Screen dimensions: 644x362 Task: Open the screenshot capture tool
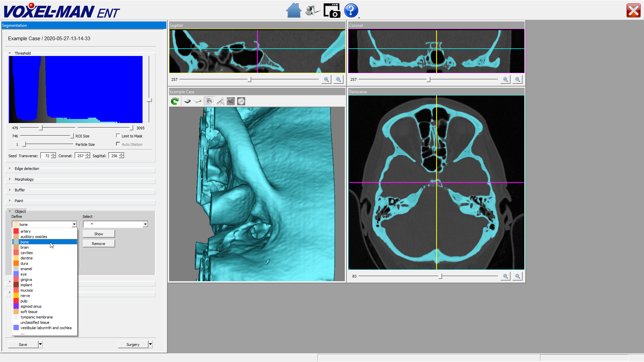(332, 10)
